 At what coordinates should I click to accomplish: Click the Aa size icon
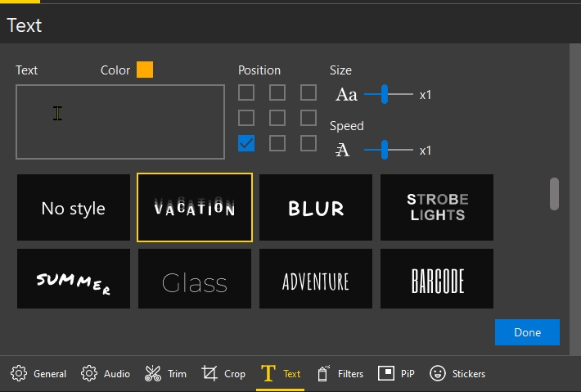(x=346, y=94)
